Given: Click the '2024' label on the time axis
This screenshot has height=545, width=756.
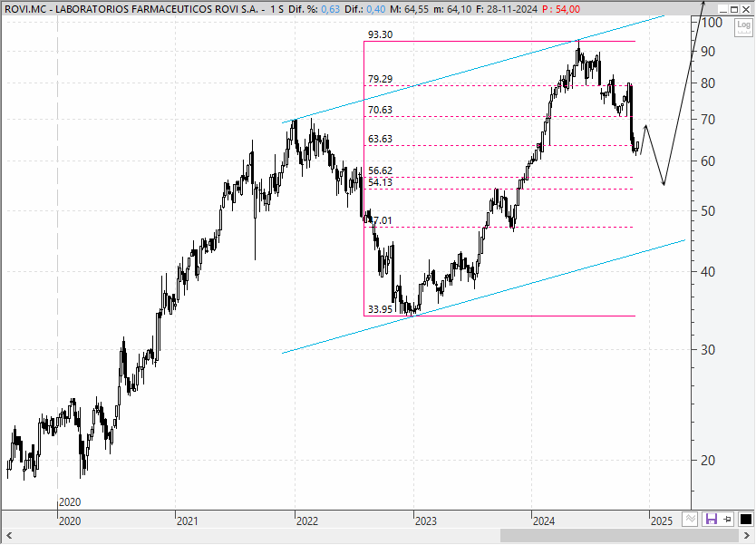Looking at the screenshot, I should click(x=543, y=521).
